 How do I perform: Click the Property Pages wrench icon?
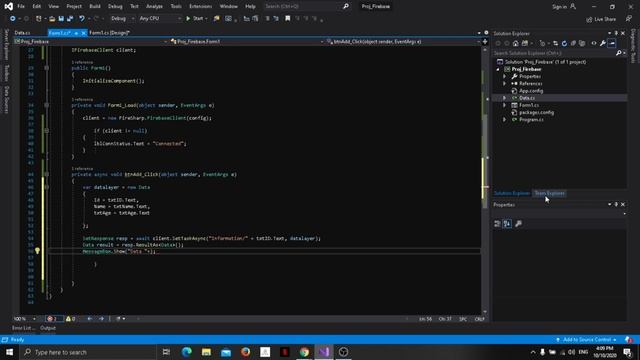tap(518, 224)
